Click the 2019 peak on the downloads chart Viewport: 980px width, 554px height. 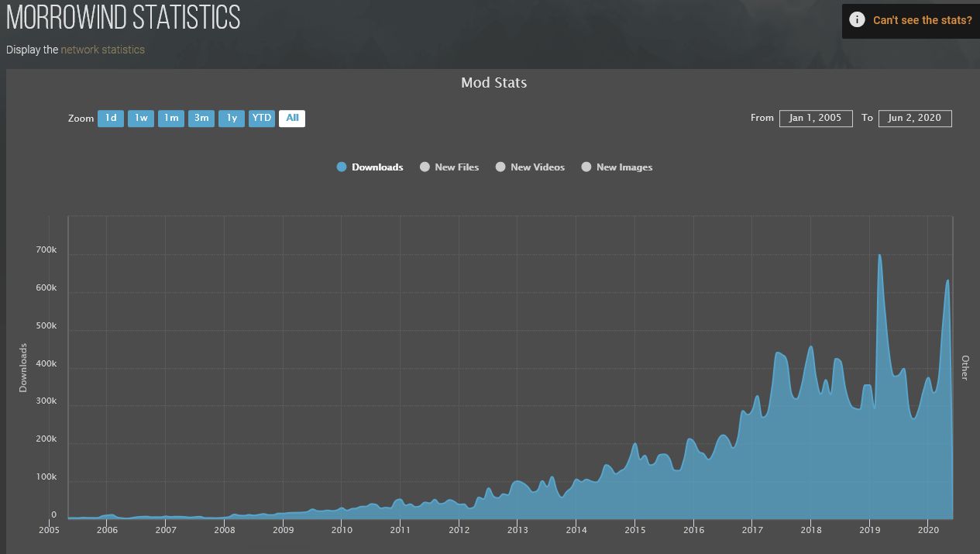click(879, 256)
